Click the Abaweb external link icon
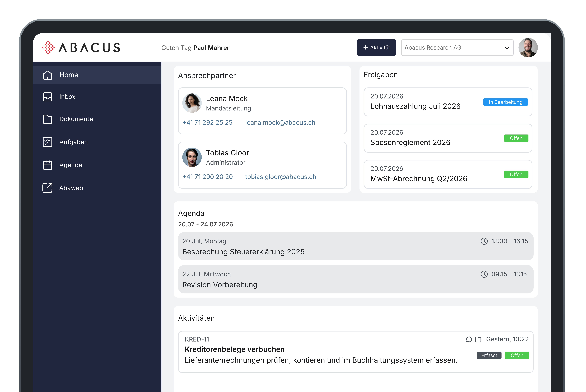586x392 pixels. point(48,188)
